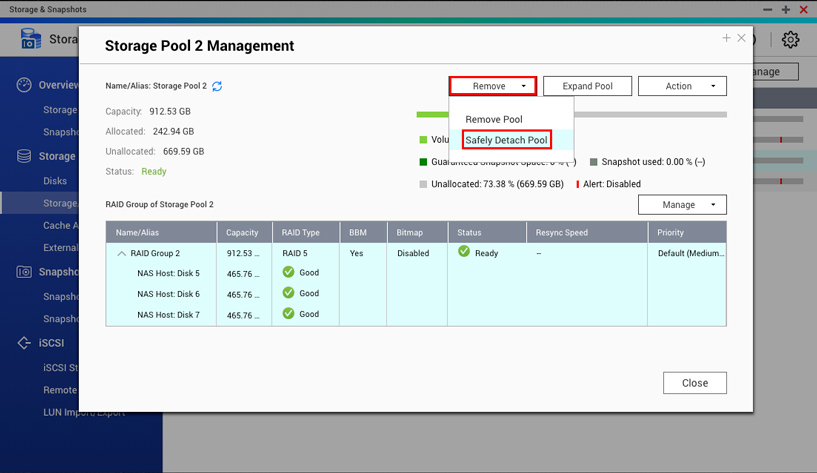Screen dimensions: 817x473
Task: Close the Storage Pool 2 Management dialog with X
Action: click(x=741, y=38)
